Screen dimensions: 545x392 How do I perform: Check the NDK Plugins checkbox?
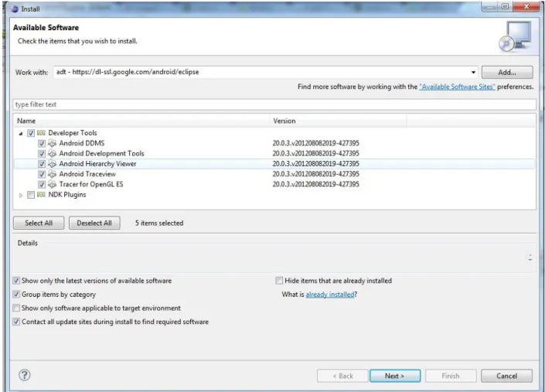31,195
